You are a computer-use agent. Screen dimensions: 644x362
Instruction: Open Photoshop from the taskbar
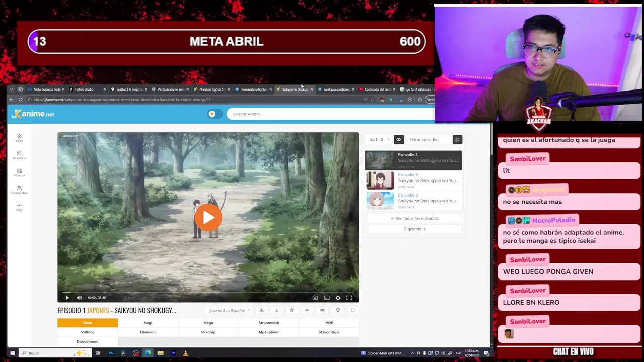111,353
